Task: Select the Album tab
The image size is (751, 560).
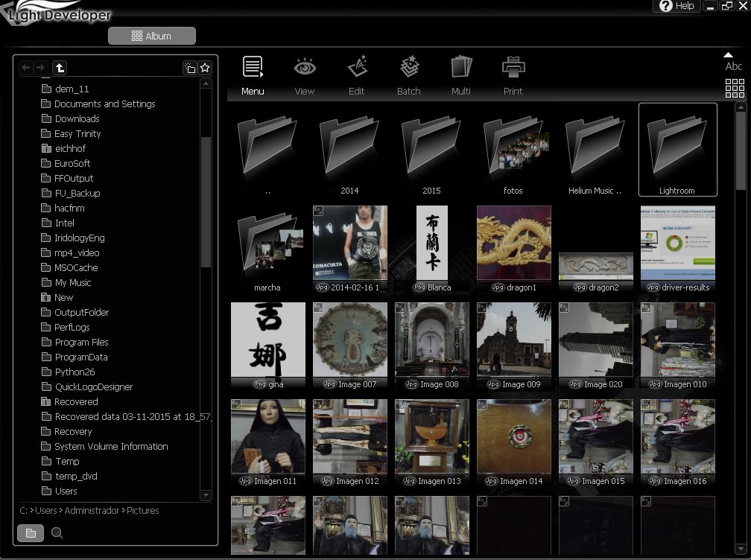Action: pyautogui.click(x=152, y=36)
